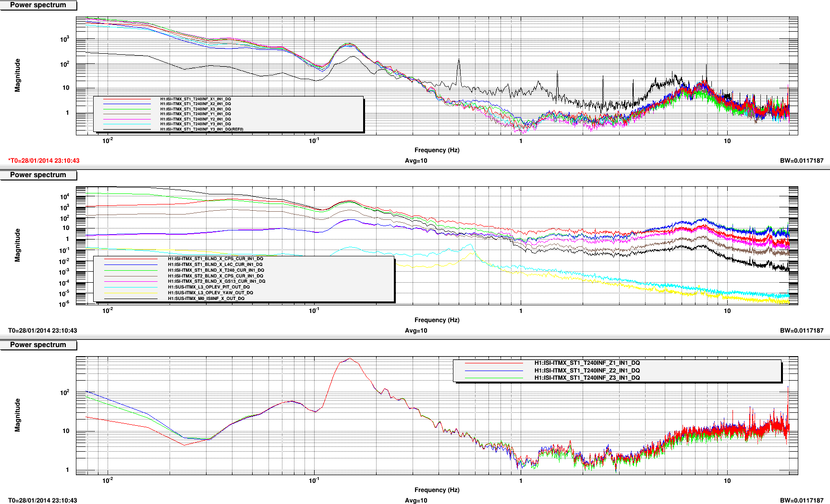
Task: Select the ST2_BLND_X_GS13_CUR legend label
Action: [217, 281]
